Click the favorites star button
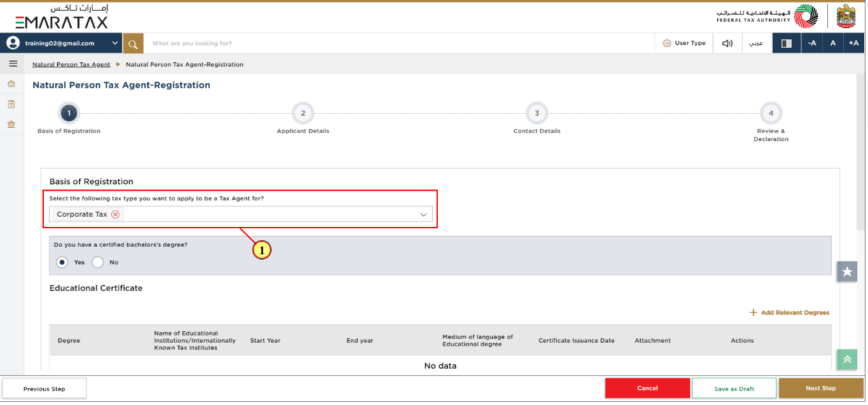The height and width of the screenshot is (405, 868). pyautogui.click(x=847, y=271)
